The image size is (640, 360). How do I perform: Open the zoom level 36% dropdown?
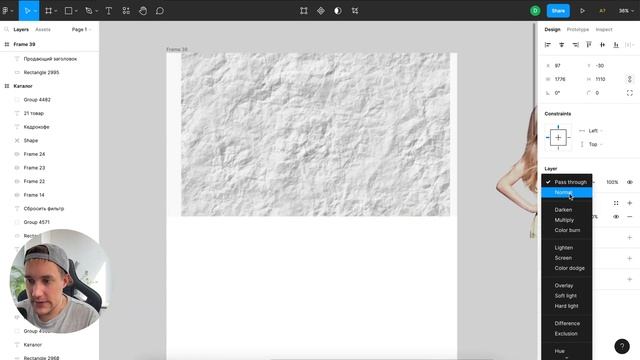click(626, 11)
